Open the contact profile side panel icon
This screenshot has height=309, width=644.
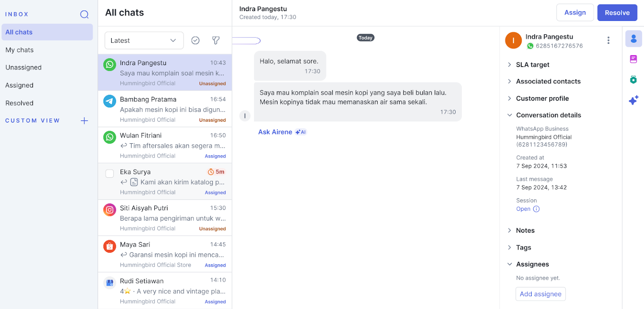[x=633, y=39]
